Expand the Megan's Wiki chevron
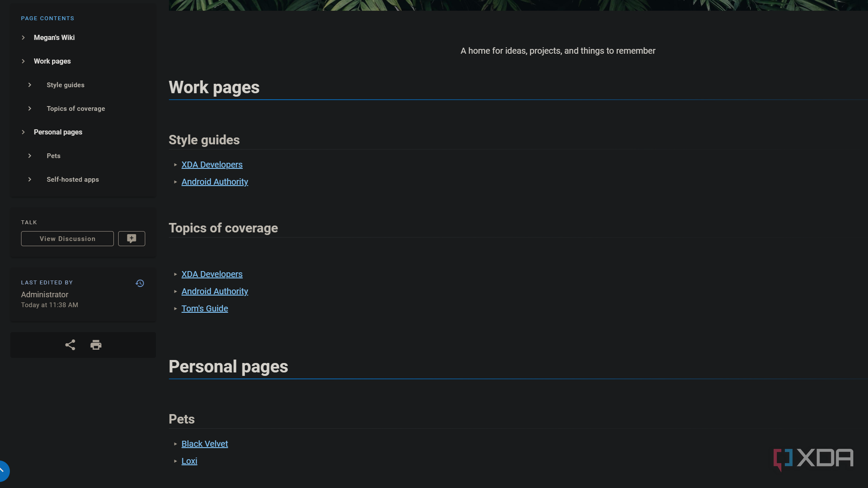868x488 pixels. pos(23,38)
